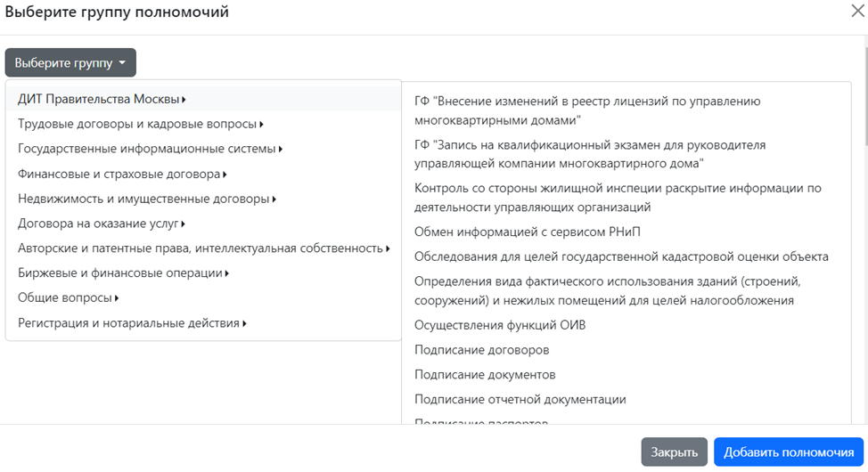Select "Финансовые и страховые договора" group
Viewport: 868px width, 472px height.
[x=122, y=174]
